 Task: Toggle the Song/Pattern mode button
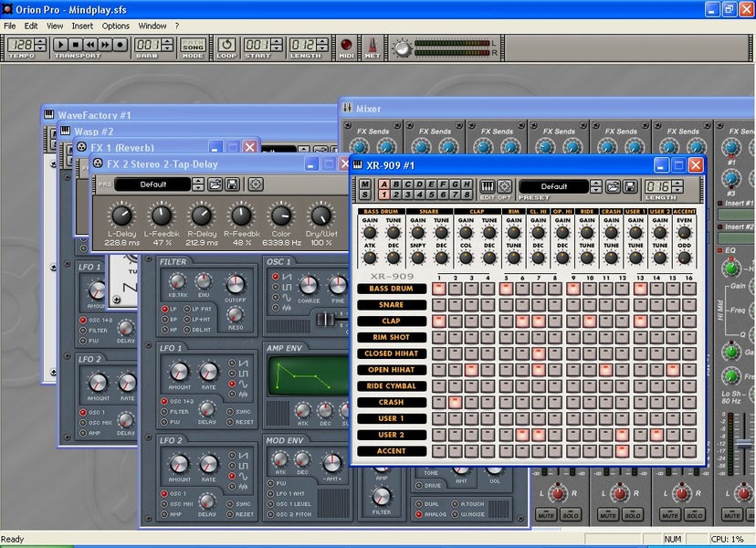click(193, 44)
